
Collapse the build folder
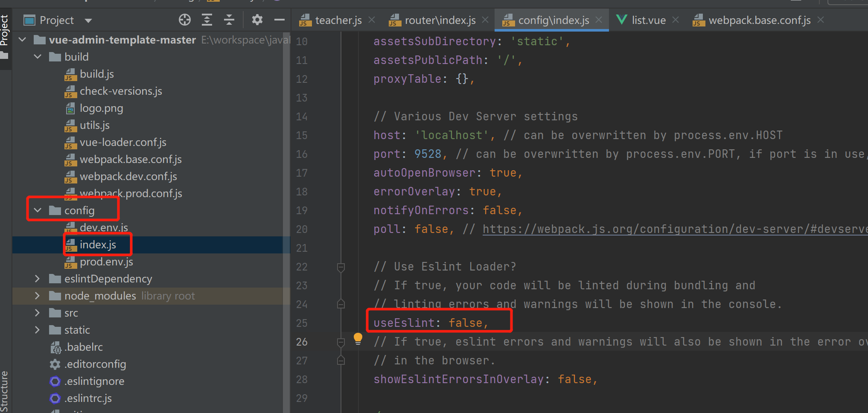pyautogui.click(x=38, y=57)
